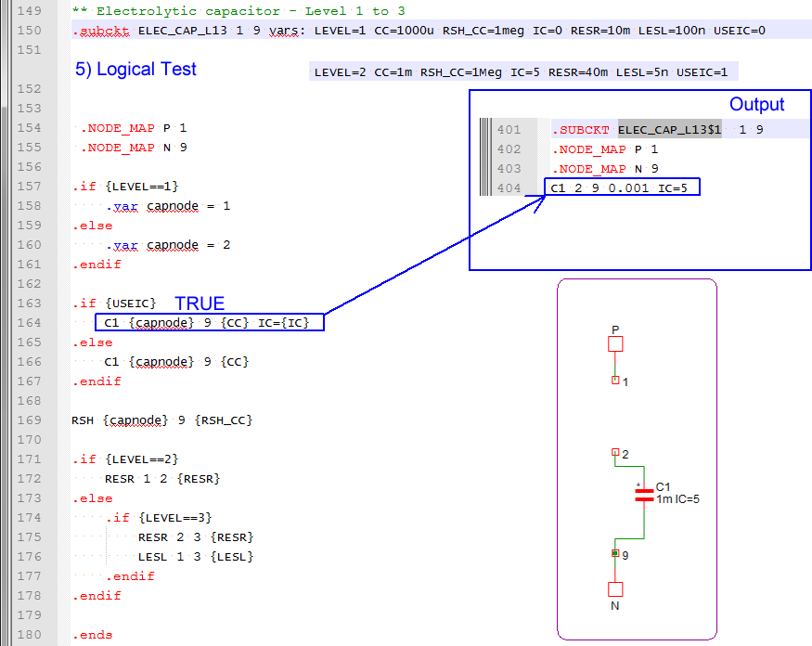Click the '.ends' statement on line 180

[92, 635]
